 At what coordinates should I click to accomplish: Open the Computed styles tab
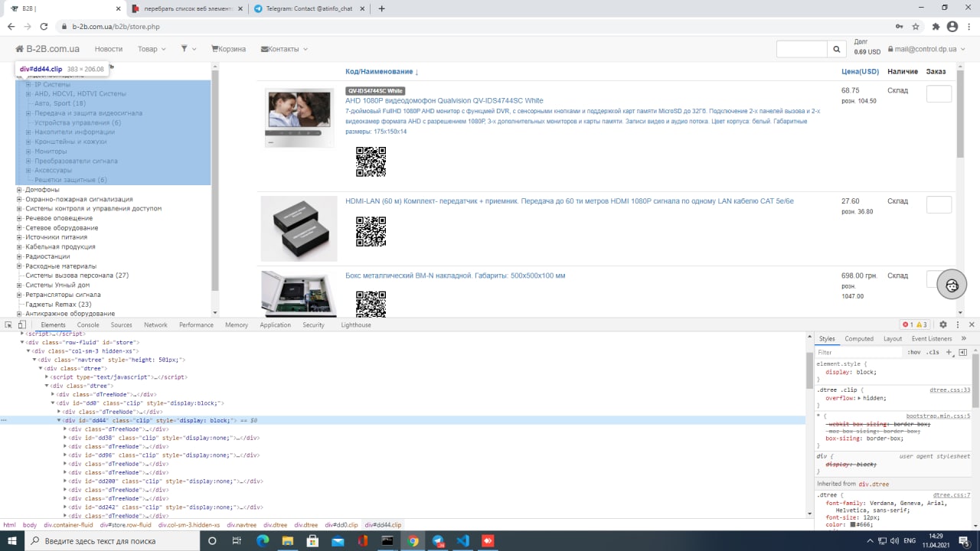pyautogui.click(x=859, y=338)
